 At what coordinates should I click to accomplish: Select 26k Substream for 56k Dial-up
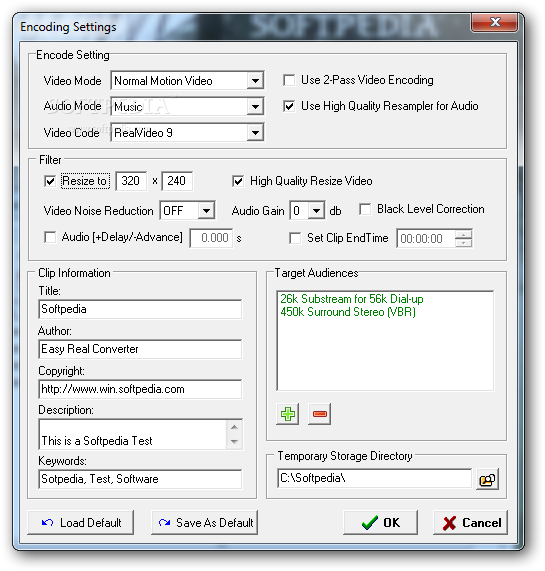tap(352, 299)
